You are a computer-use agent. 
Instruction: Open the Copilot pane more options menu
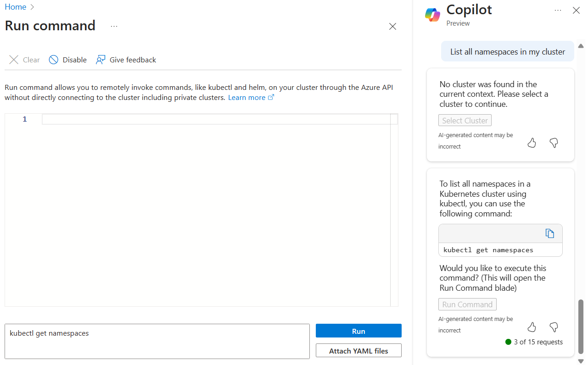pyautogui.click(x=558, y=10)
